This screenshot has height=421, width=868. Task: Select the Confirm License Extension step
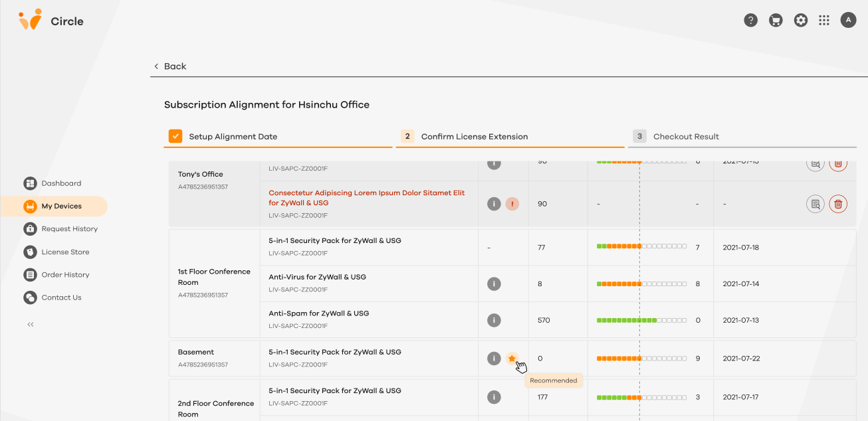tap(510, 137)
